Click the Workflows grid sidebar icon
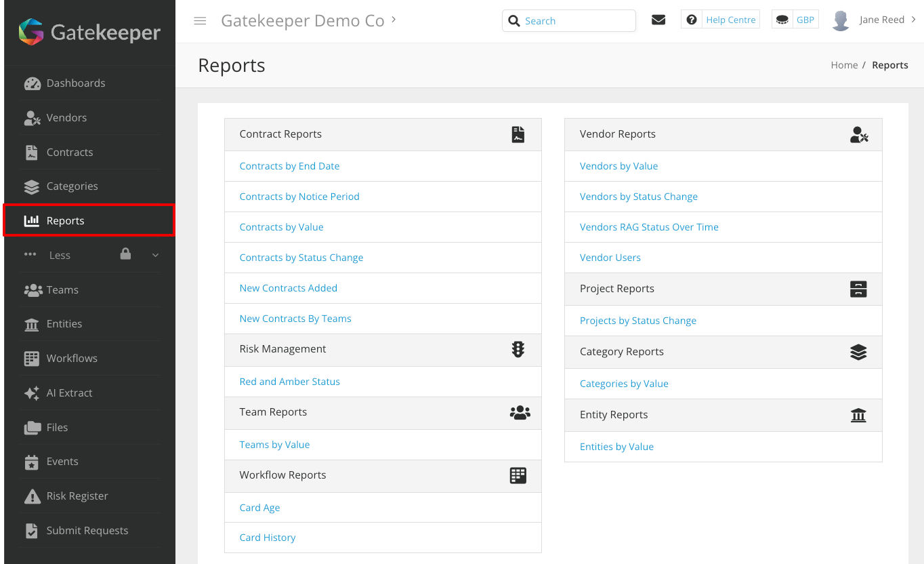 32,359
